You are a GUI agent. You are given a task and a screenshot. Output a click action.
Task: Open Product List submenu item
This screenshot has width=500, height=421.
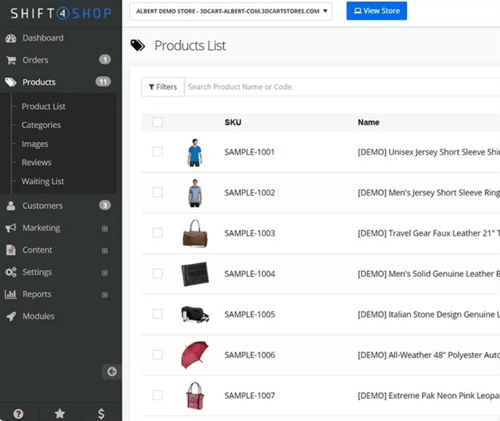[43, 106]
